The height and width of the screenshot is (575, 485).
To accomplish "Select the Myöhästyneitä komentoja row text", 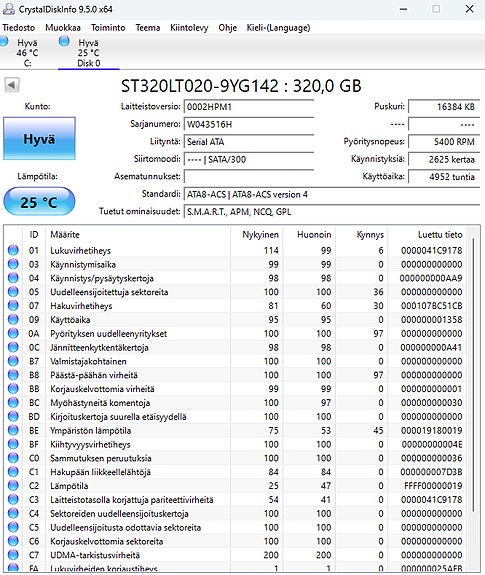I will pyautogui.click(x=100, y=403).
